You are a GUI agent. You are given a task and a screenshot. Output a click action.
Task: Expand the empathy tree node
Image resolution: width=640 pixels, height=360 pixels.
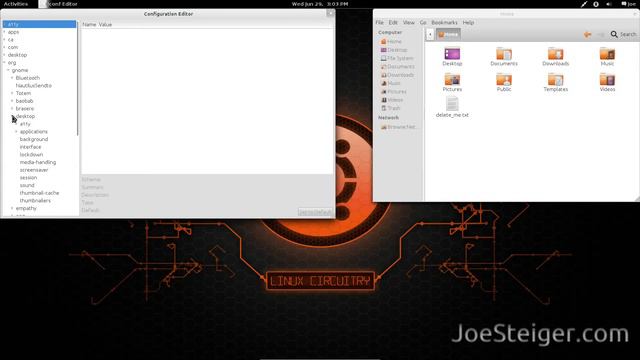point(12,208)
